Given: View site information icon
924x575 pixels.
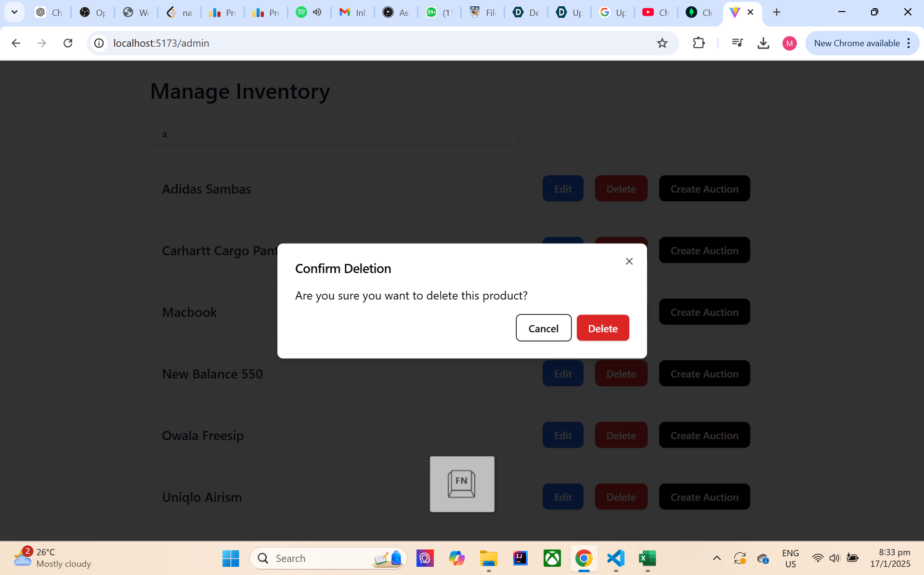Looking at the screenshot, I should (99, 43).
